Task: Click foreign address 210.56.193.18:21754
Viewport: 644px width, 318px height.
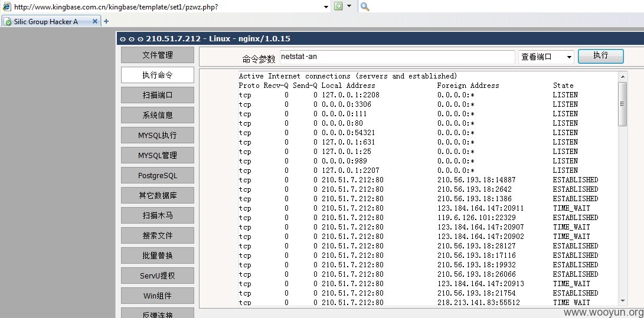Action: click(x=476, y=293)
